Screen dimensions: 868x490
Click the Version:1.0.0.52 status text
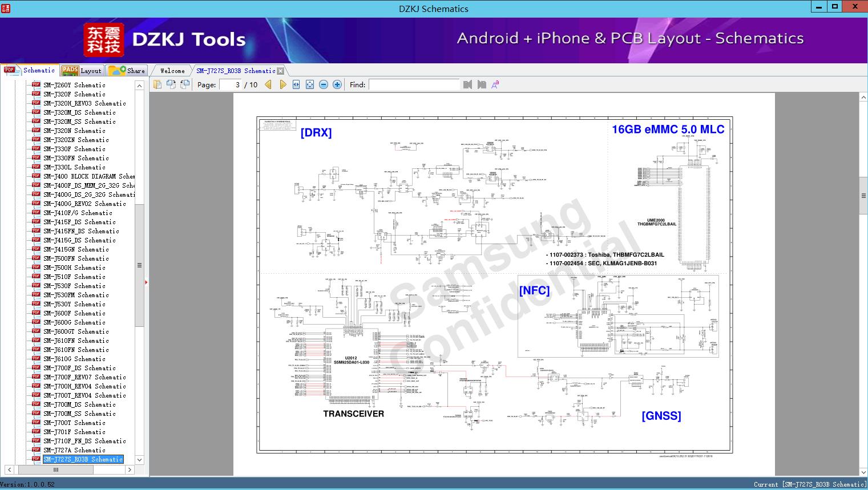27,484
